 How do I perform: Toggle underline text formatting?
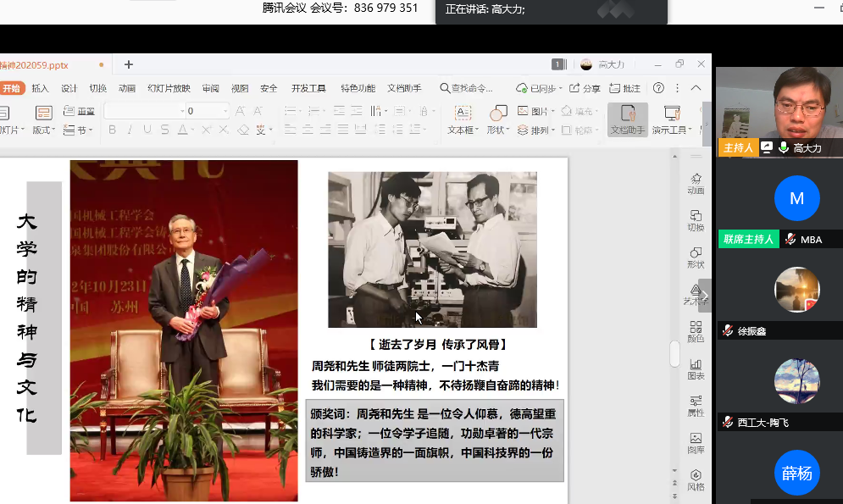(x=147, y=130)
